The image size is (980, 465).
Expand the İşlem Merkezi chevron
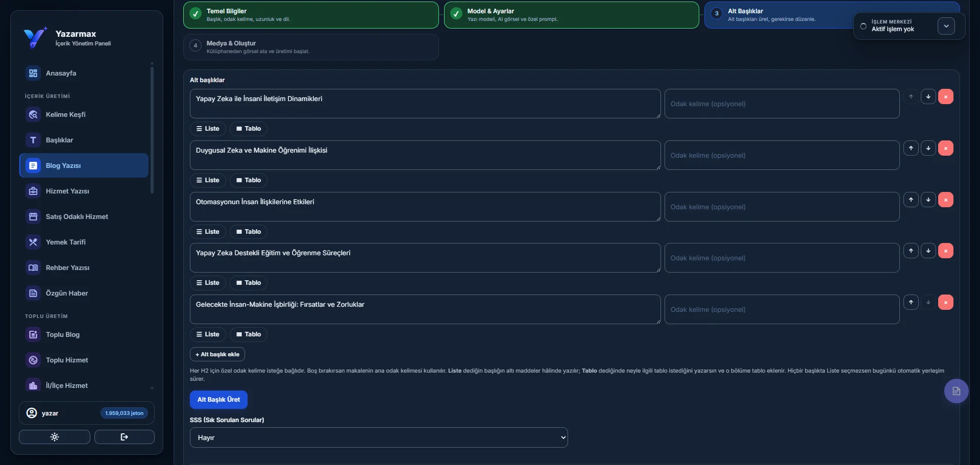point(946,26)
